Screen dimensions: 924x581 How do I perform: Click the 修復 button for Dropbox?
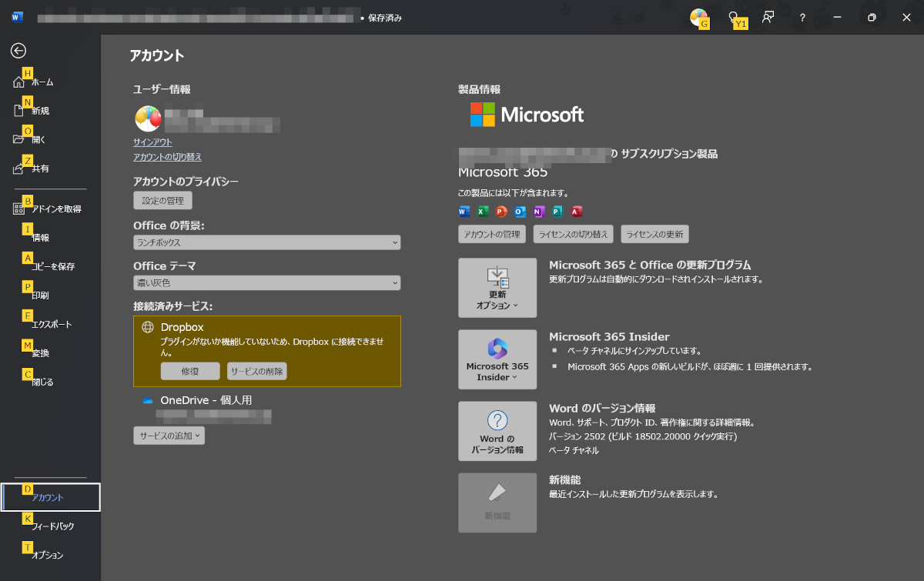tap(189, 370)
